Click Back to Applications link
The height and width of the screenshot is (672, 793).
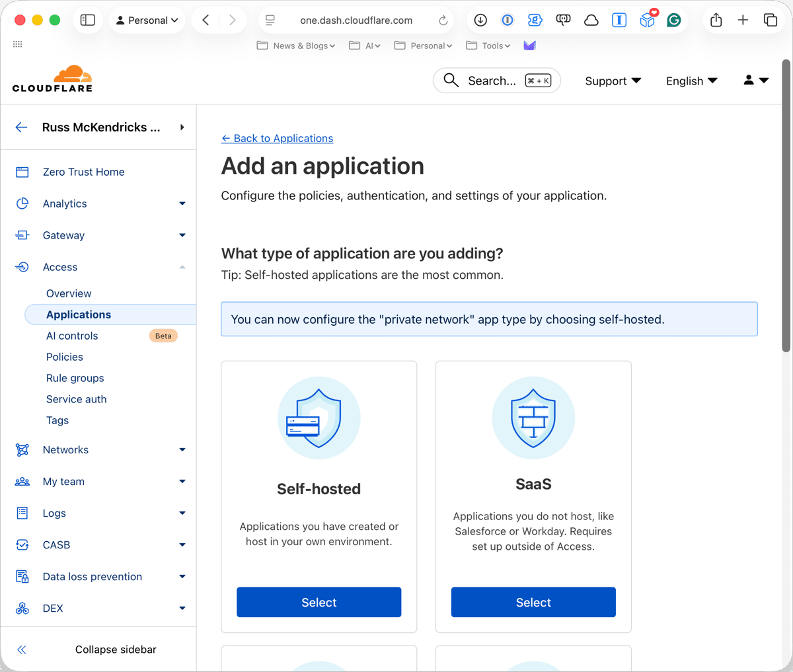tap(277, 138)
